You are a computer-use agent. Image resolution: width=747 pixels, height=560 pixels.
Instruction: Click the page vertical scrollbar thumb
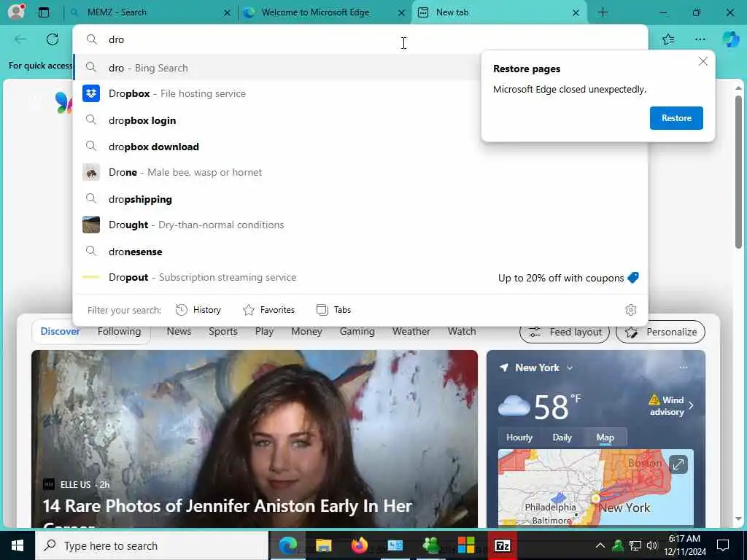pyautogui.click(x=738, y=171)
